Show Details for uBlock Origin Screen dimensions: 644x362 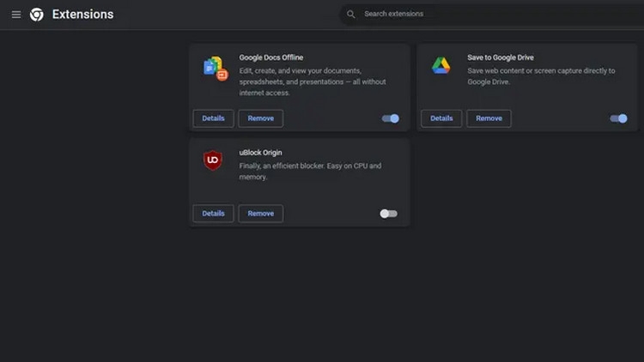click(x=213, y=214)
